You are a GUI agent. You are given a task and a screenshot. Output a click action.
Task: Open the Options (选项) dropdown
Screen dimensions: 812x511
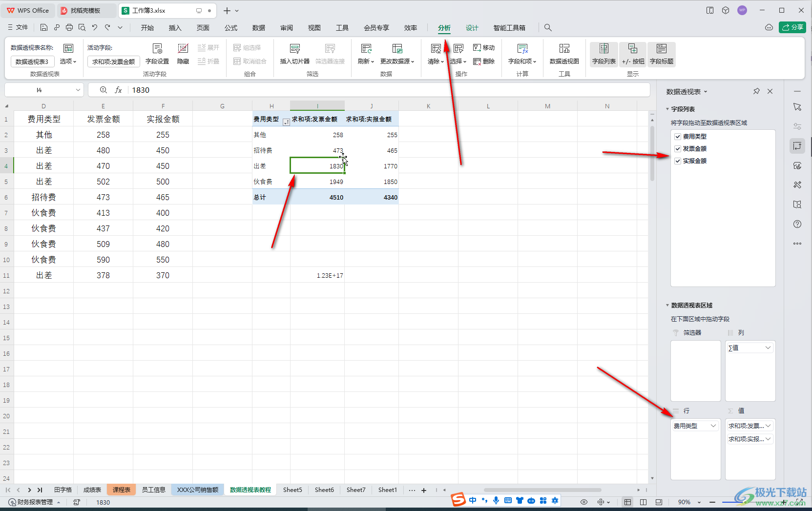(x=68, y=54)
